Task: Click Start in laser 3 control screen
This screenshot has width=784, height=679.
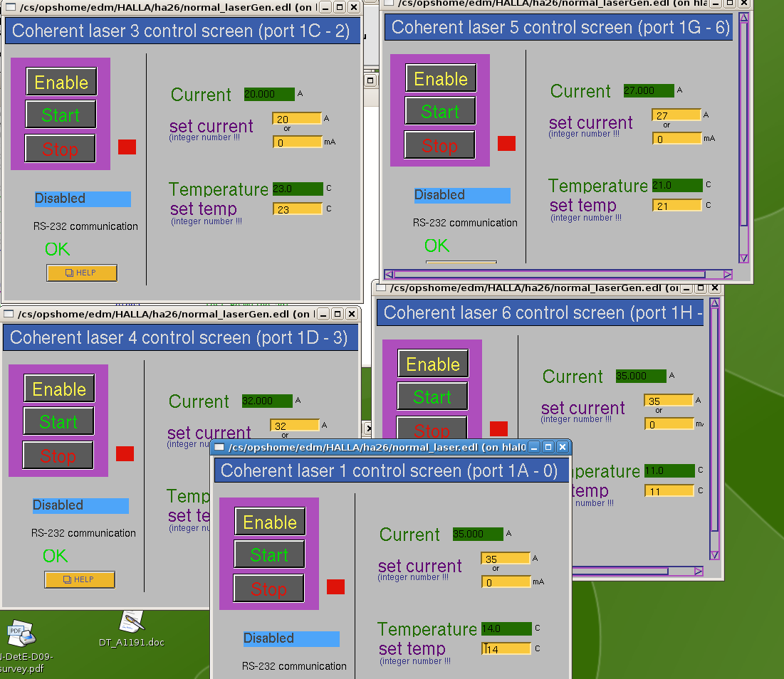Action: tap(61, 115)
